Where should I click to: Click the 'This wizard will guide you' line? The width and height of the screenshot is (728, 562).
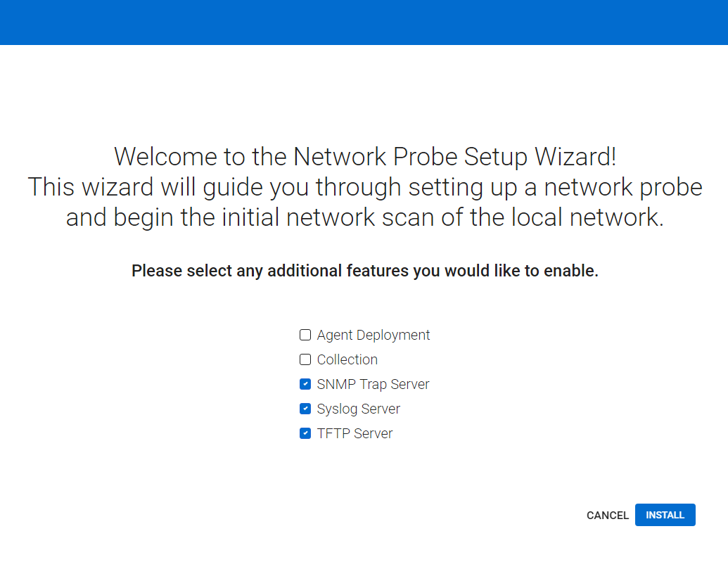point(364,187)
